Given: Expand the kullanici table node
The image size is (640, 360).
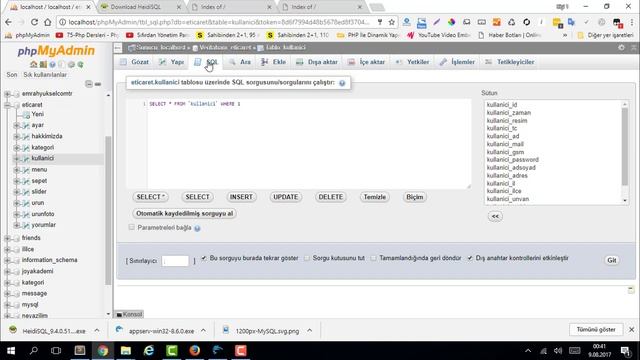Looking at the screenshot, I should [17, 158].
